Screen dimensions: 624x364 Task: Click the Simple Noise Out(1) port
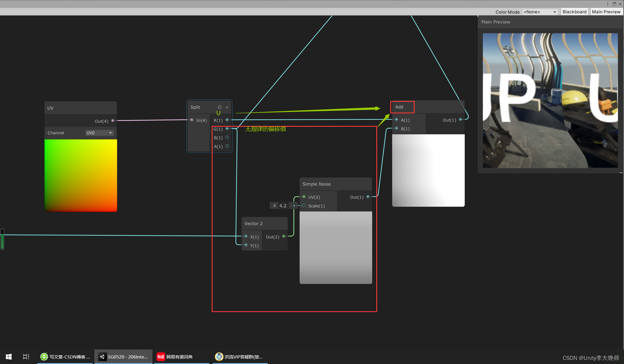[368, 197]
